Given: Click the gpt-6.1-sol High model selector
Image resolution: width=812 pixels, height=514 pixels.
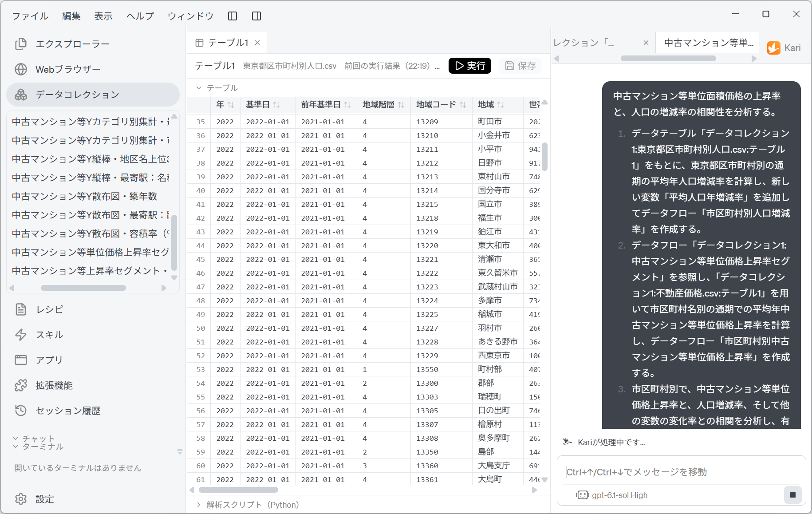Looking at the screenshot, I should pos(612,495).
